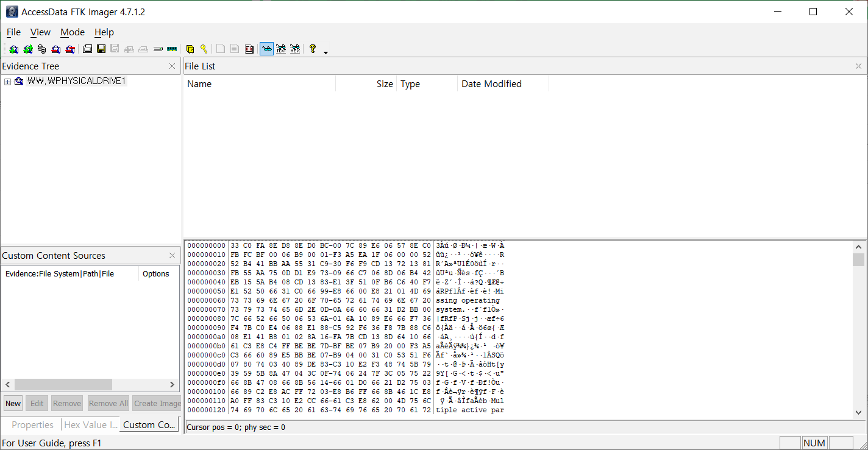This screenshot has height=450, width=868.
Task: Click Remove All Evidence Items icon
Action: coord(70,49)
